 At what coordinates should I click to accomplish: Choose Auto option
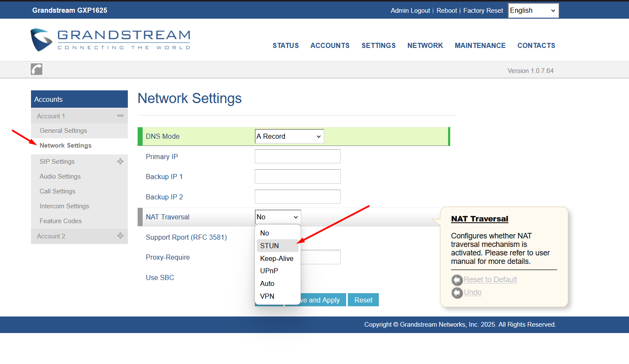tap(278, 283)
